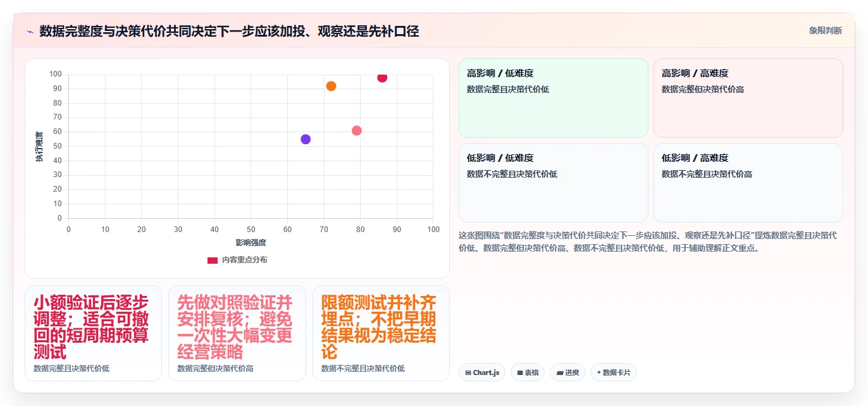Click the pink scatter data point
The image size is (868, 406).
357,131
